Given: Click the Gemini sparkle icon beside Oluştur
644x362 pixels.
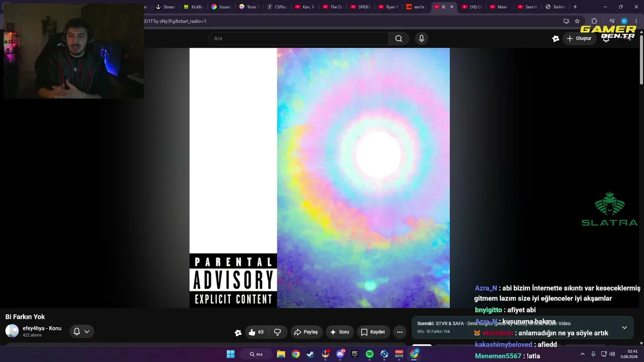Looking at the screenshot, I should pos(555,39).
